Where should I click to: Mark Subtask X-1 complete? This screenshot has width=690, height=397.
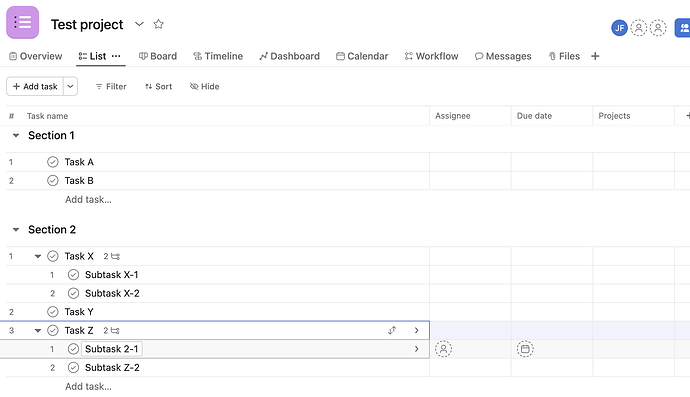pyautogui.click(x=73, y=275)
